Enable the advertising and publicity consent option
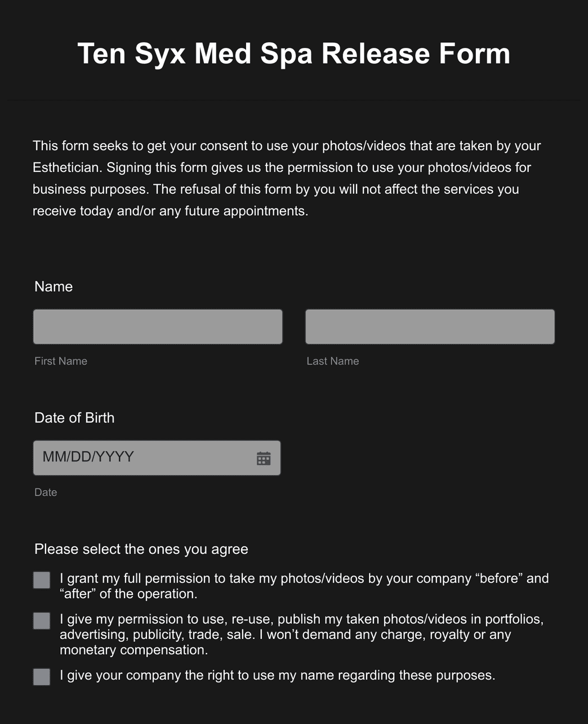The image size is (588, 724). pos(42,620)
